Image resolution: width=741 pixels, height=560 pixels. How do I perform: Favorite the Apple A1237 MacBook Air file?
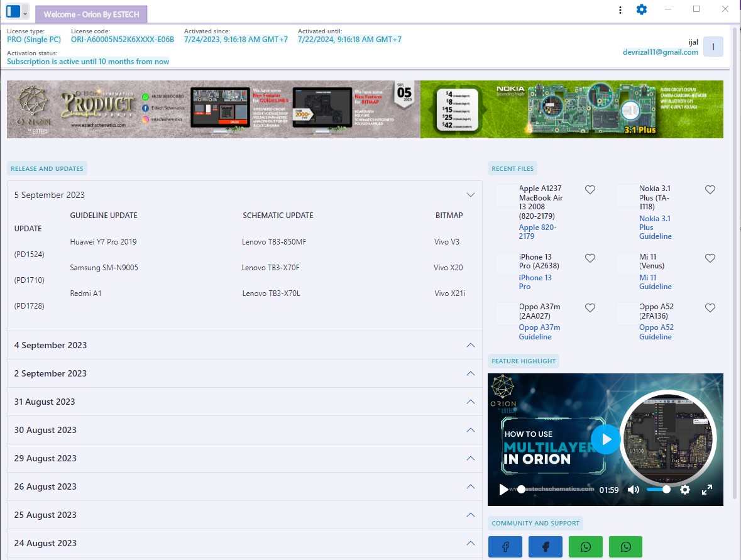click(590, 190)
